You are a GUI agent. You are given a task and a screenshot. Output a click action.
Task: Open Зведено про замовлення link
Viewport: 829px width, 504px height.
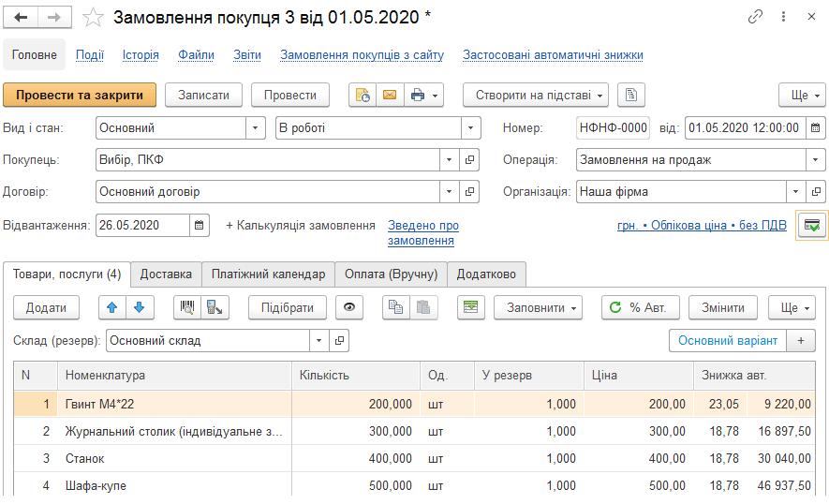(x=423, y=232)
